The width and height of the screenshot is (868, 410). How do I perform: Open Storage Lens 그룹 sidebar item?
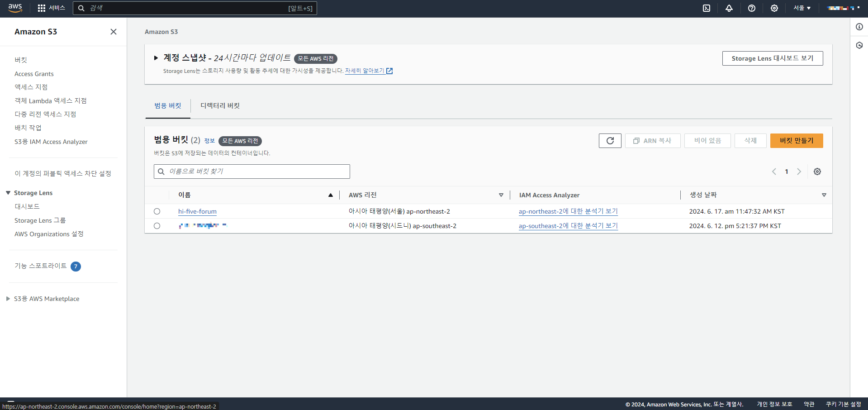pos(40,220)
